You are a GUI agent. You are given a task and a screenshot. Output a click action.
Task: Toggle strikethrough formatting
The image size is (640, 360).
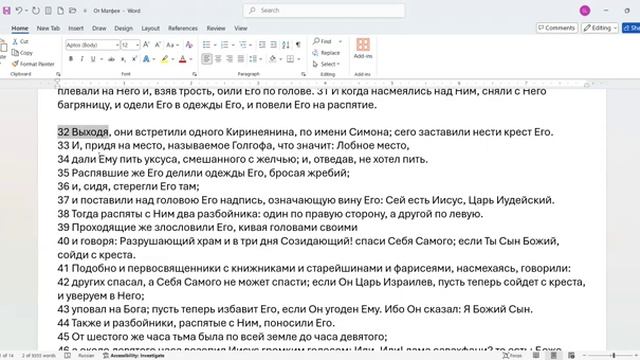[111, 59]
